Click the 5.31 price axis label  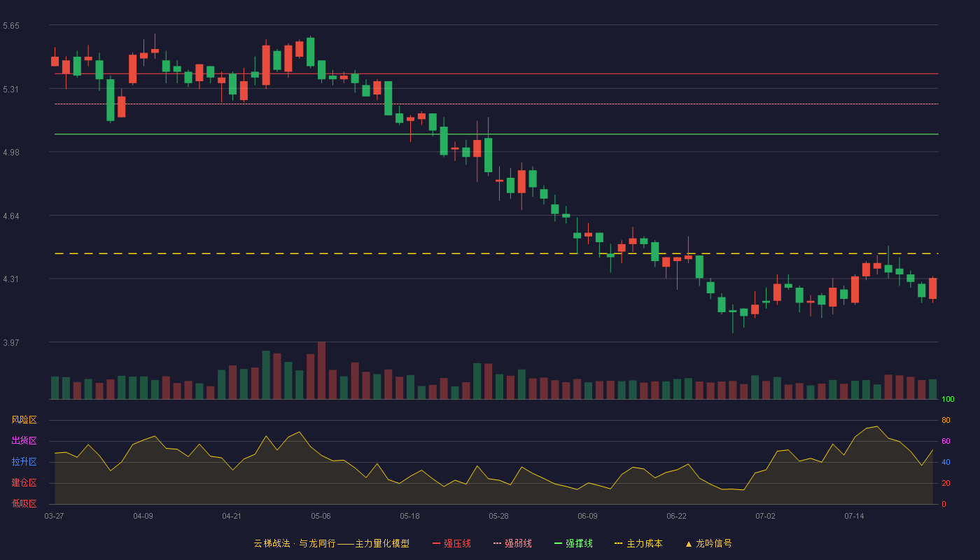pyautogui.click(x=11, y=89)
